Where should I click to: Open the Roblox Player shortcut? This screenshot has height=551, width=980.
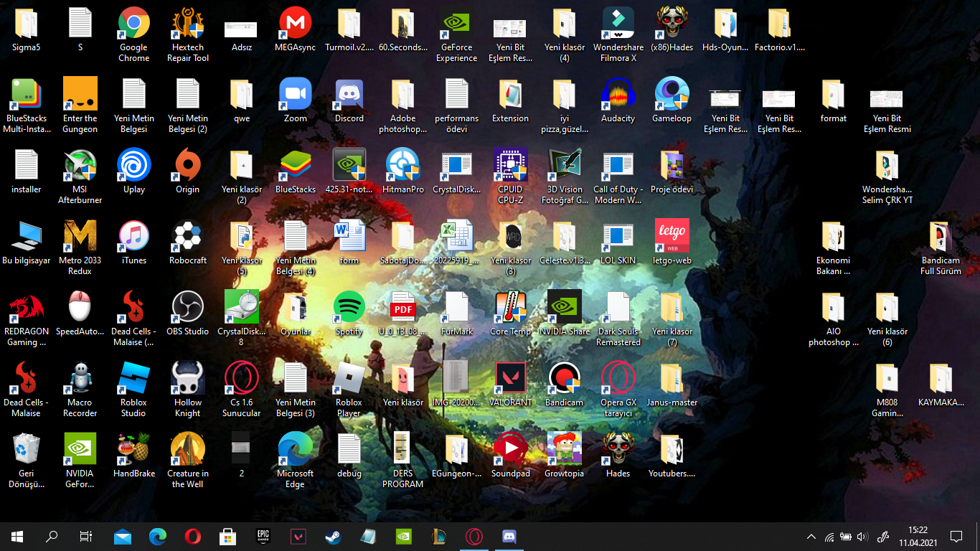pyautogui.click(x=349, y=390)
